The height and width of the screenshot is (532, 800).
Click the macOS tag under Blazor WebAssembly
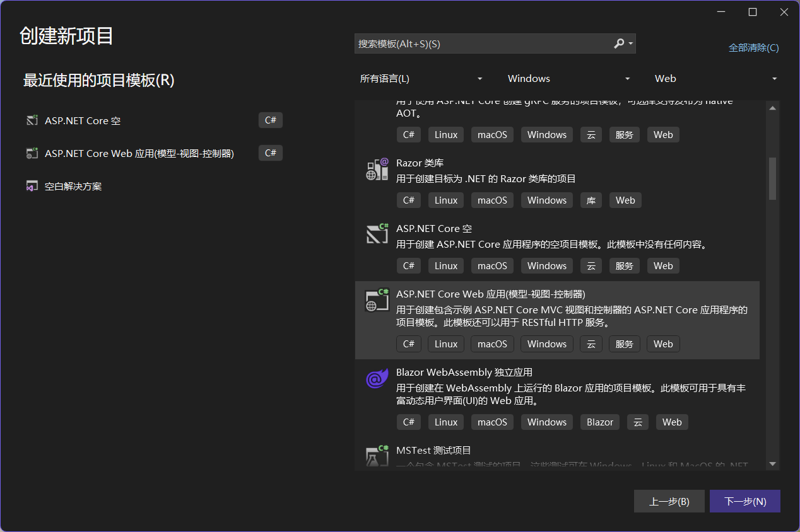coord(493,422)
